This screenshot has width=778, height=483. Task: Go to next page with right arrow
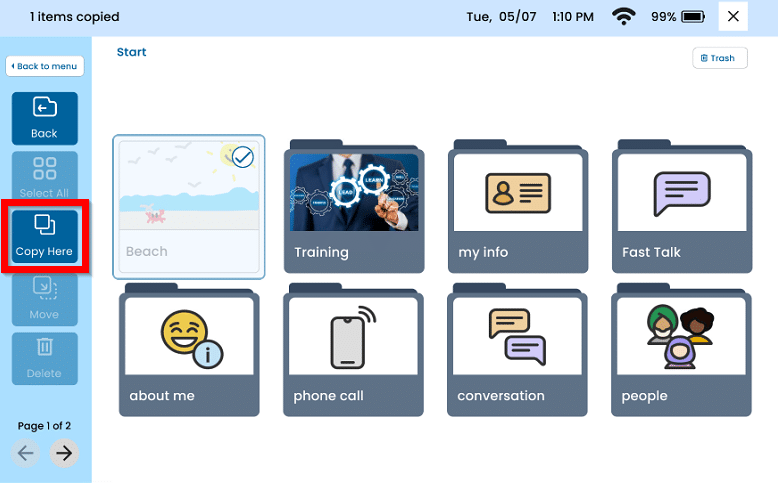(64, 453)
